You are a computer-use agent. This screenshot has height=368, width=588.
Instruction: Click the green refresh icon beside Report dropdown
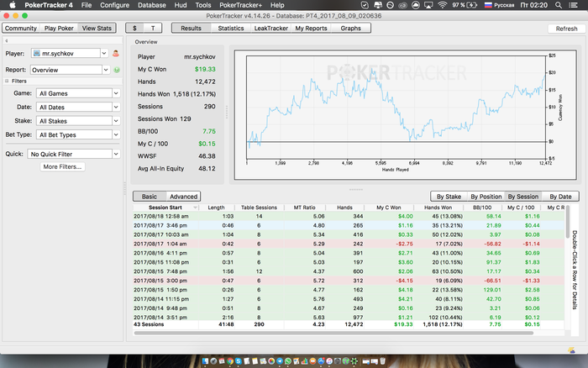(x=117, y=70)
